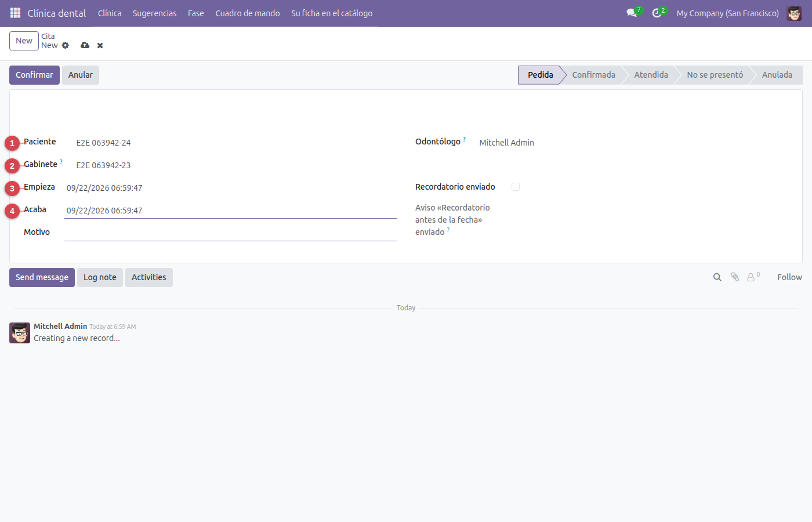Save record manually with cloud upload icon
Image resolution: width=812 pixels, height=522 pixels.
click(85, 45)
